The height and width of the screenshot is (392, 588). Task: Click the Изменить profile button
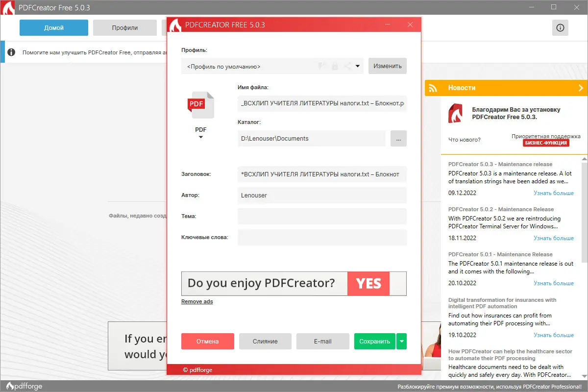[x=388, y=66]
